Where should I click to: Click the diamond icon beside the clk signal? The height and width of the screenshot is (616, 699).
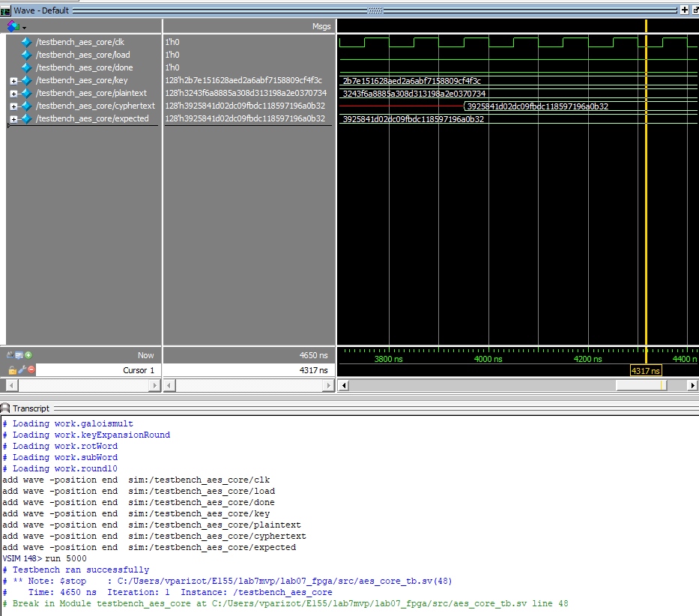[26, 42]
